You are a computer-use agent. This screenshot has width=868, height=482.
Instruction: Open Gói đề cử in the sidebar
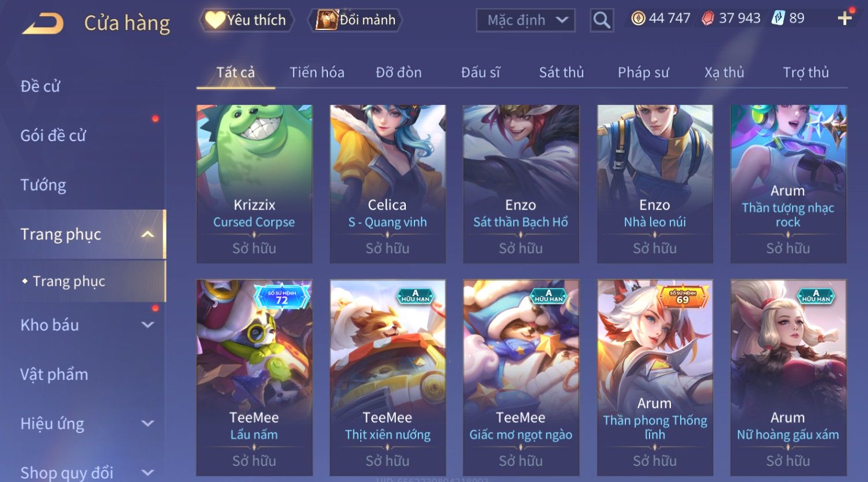(x=53, y=136)
